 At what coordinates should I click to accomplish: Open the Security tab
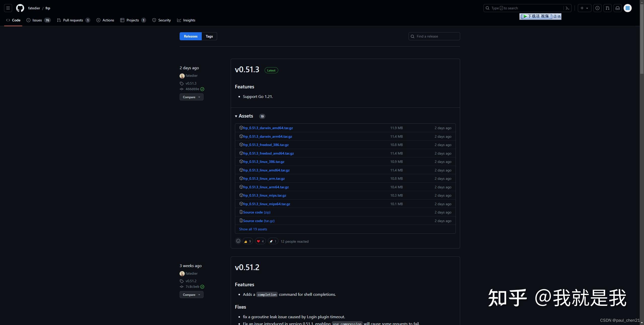tap(162, 20)
